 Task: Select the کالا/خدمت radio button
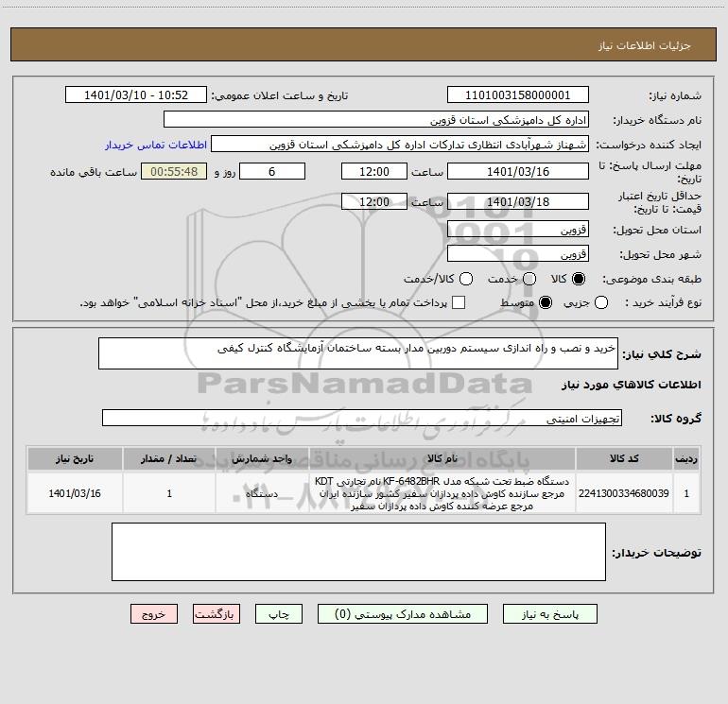466,279
